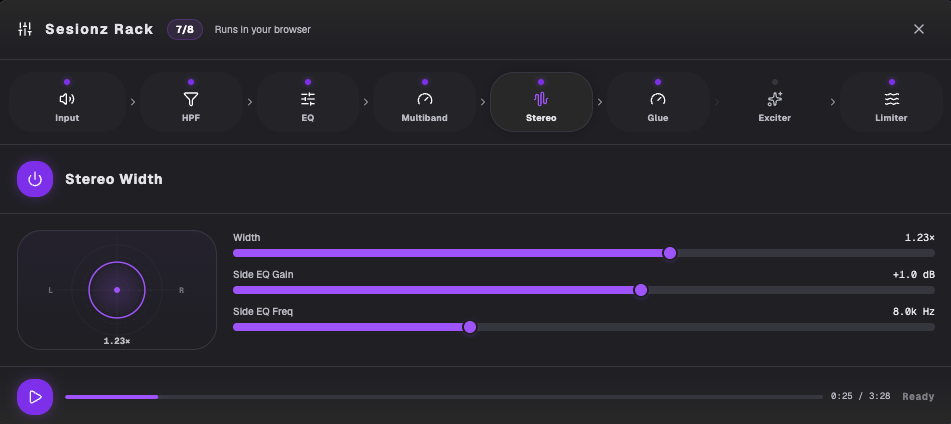Click the Glue tab label
951x424 pixels.
click(657, 118)
